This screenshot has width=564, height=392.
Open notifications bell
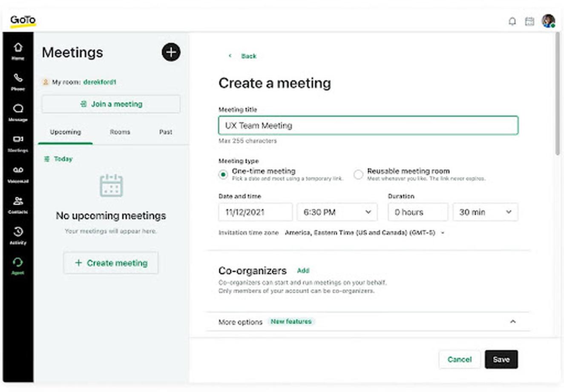pos(512,21)
